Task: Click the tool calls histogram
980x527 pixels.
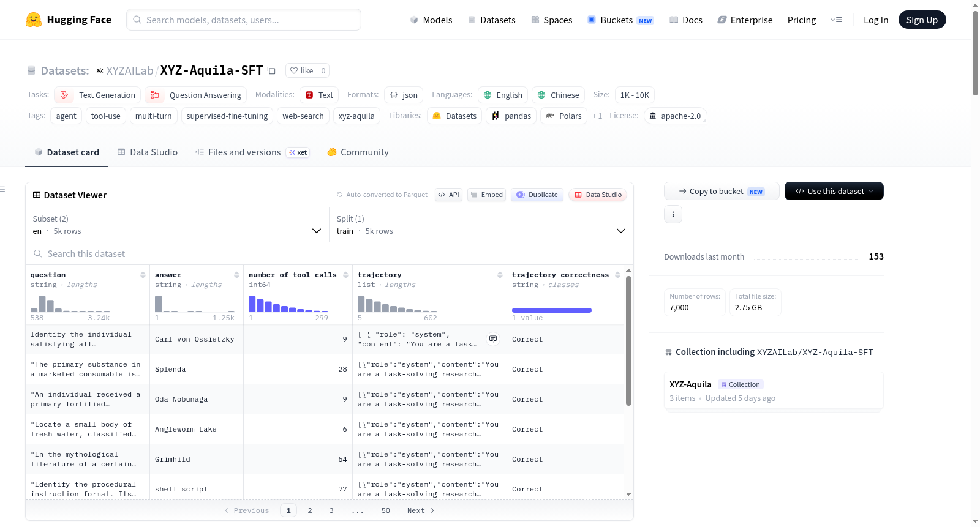Action: (x=288, y=303)
